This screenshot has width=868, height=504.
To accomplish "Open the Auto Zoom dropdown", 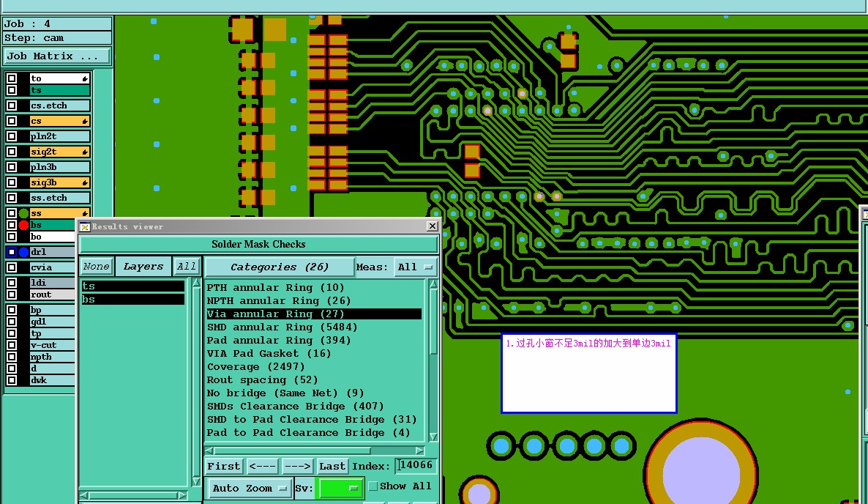I will click(x=250, y=488).
